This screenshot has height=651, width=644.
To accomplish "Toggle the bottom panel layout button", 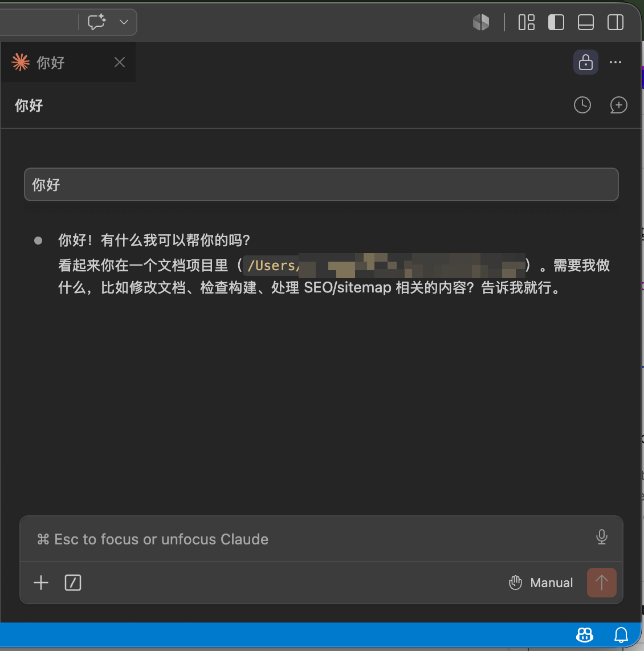I will (585, 22).
